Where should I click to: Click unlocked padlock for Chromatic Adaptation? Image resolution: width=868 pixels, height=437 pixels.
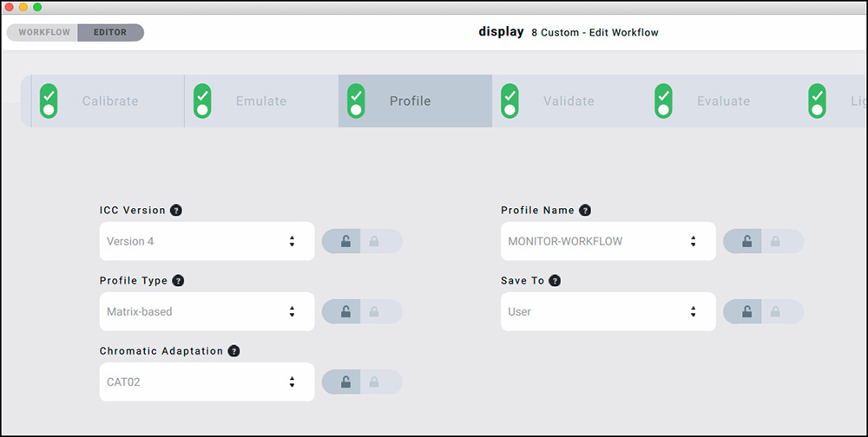click(x=345, y=382)
